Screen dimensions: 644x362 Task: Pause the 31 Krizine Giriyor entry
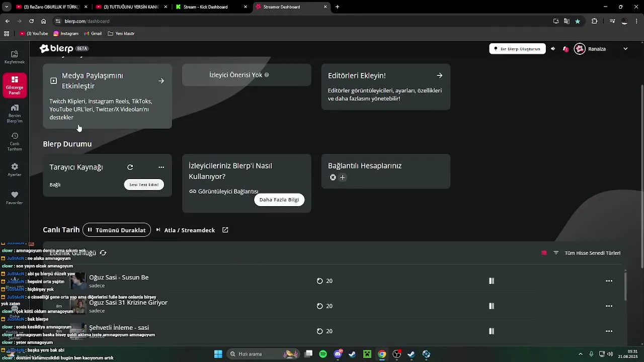point(492,306)
